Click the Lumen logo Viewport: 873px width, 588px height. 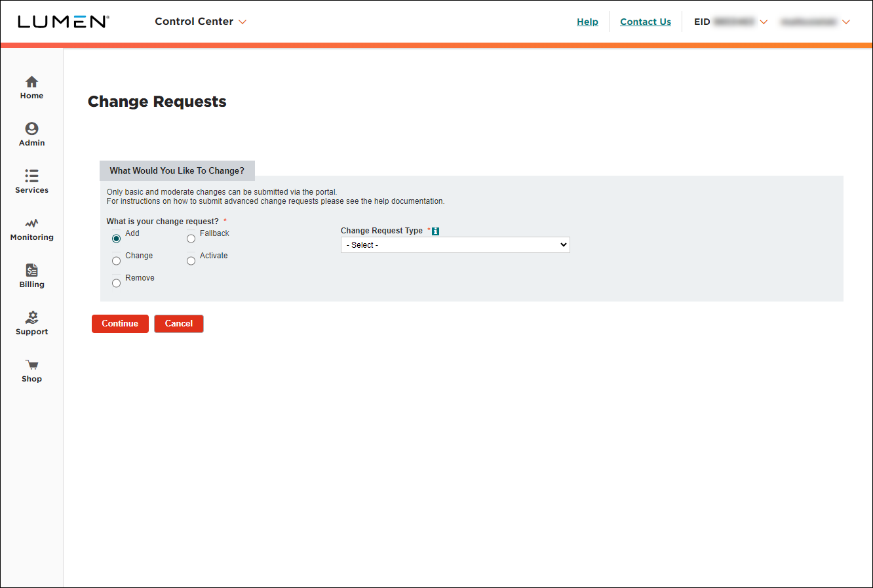(63, 22)
